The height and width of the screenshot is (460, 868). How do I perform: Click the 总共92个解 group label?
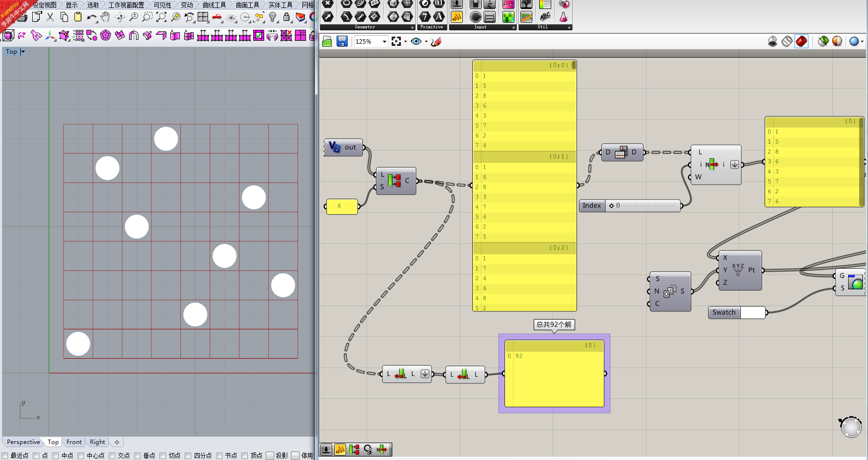(x=554, y=324)
